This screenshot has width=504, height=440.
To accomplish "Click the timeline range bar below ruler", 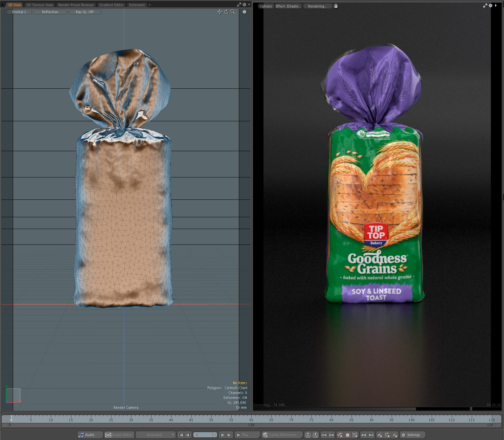I will tap(252, 425).
